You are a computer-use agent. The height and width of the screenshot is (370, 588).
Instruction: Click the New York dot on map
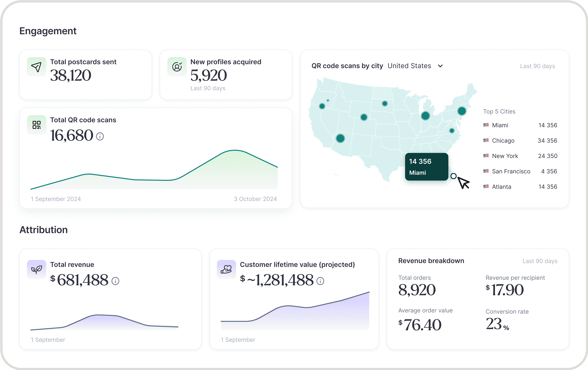click(461, 111)
